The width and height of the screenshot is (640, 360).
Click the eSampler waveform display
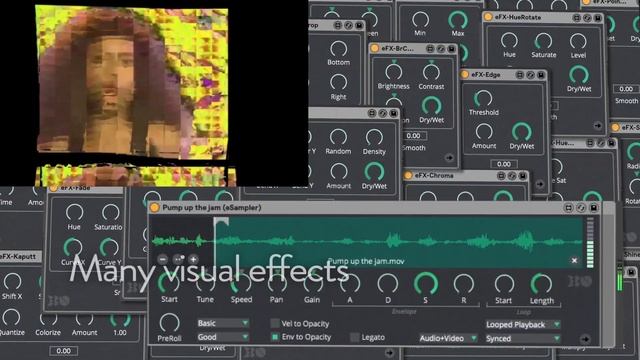[367, 242]
